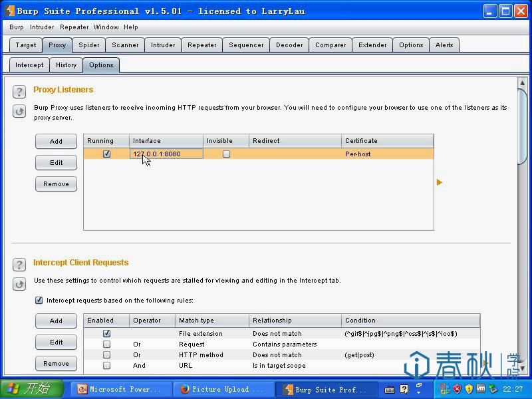
Task: Select the File extension rule row text
Action: [201, 334]
